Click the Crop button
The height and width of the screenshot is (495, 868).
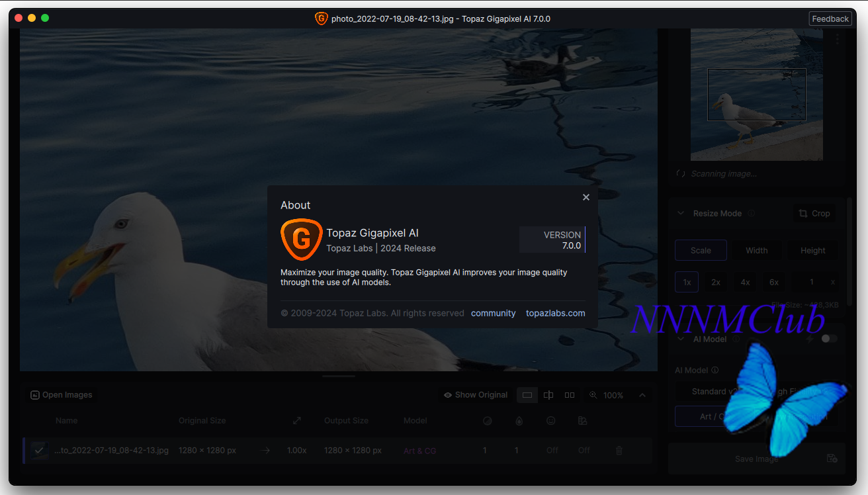(814, 213)
